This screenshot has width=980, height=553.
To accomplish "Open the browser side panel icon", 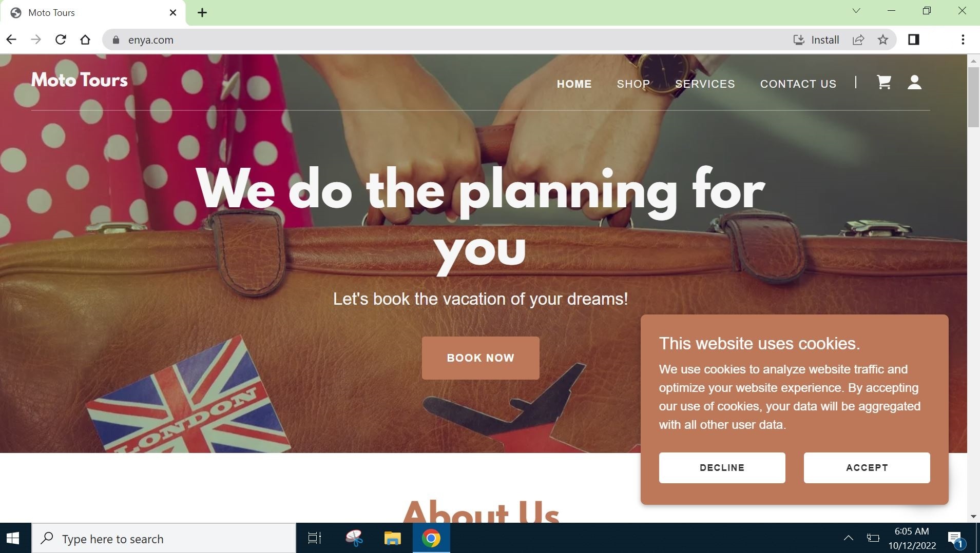I will coord(914,40).
